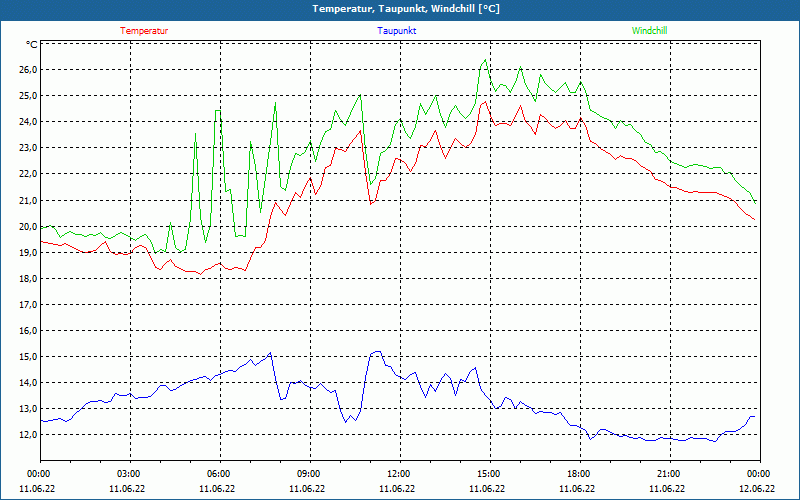Click the 18:00 time axis label

[x=580, y=473]
